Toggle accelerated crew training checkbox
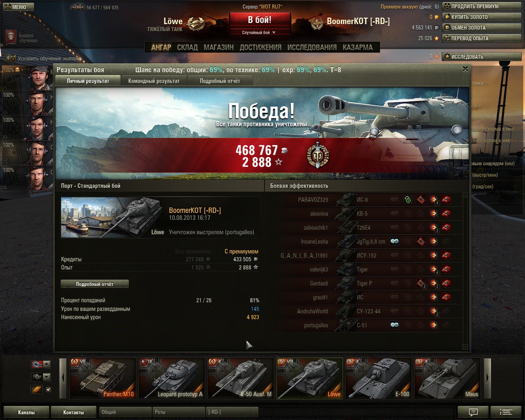 [13, 58]
